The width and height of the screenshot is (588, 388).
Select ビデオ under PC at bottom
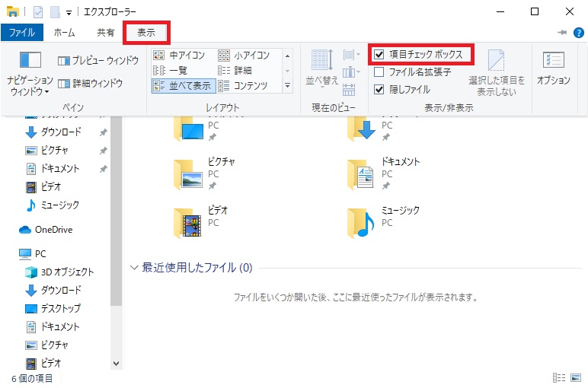click(x=43, y=363)
